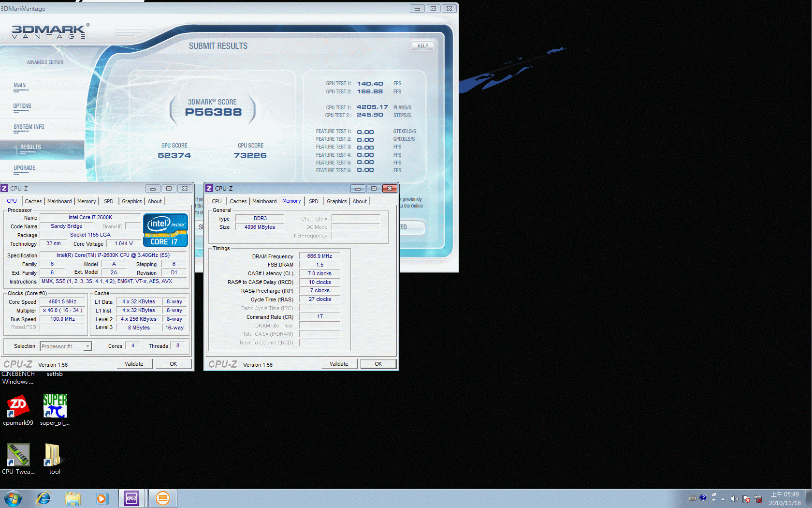Click Memory size 4096 MBytes field
The image size is (812, 508).
[x=260, y=227]
